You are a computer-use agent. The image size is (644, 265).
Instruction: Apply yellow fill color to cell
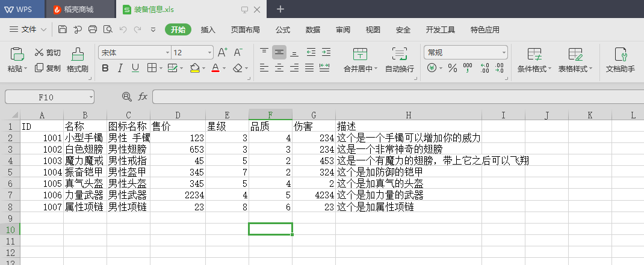pos(194,68)
